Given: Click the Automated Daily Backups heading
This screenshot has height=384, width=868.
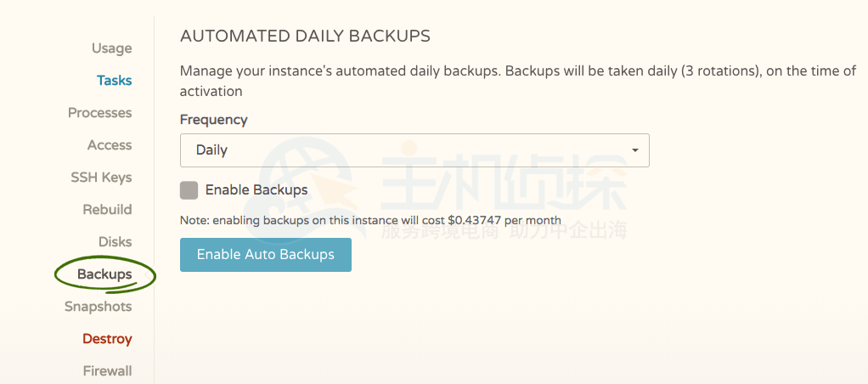Looking at the screenshot, I should (x=305, y=37).
